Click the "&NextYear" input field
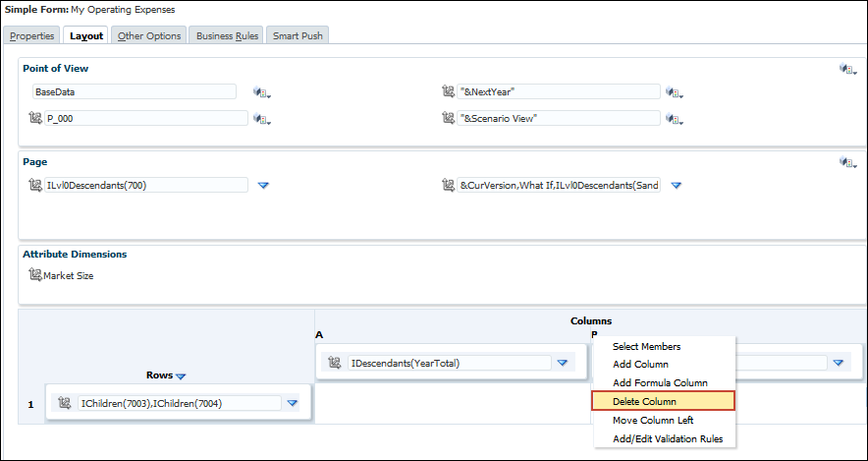868x461 pixels. [559, 92]
